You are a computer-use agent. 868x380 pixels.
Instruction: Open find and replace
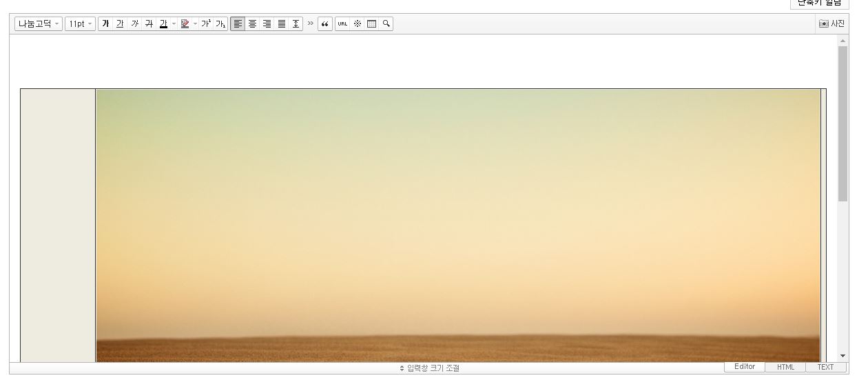(x=386, y=23)
